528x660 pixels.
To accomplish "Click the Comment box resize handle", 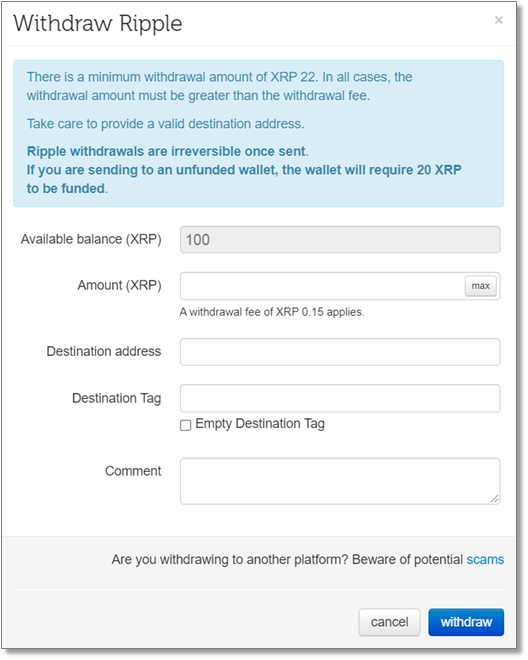I will (495, 499).
